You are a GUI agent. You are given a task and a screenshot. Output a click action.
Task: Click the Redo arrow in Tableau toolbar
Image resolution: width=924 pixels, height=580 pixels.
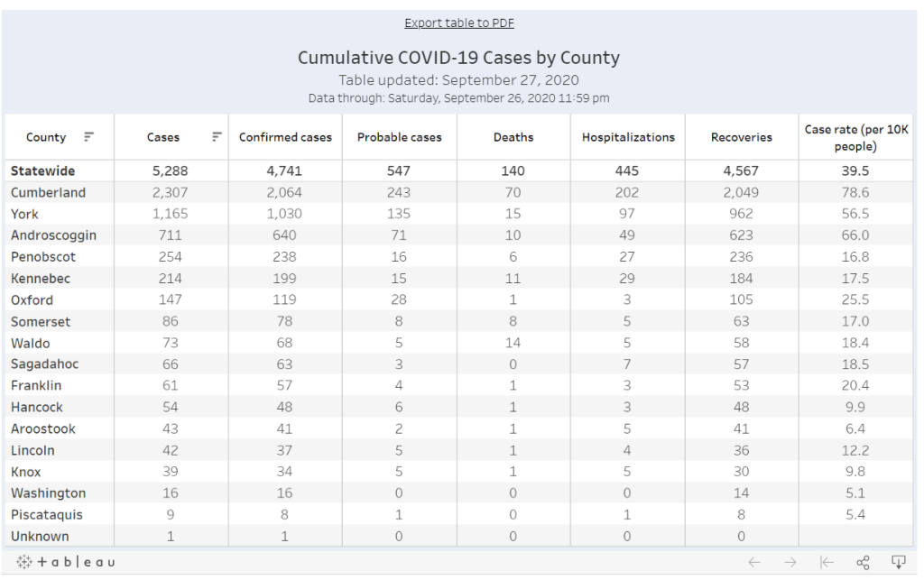click(x=791, y=562)
